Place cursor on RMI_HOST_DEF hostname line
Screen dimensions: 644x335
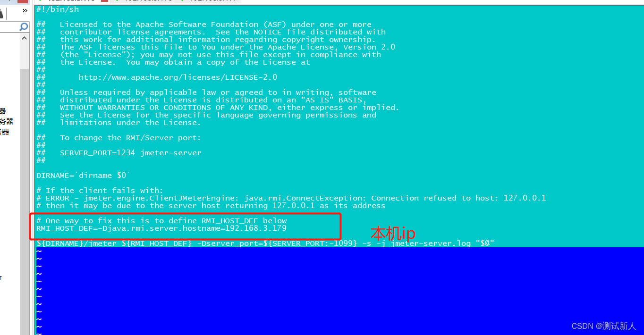coord(161,228)
